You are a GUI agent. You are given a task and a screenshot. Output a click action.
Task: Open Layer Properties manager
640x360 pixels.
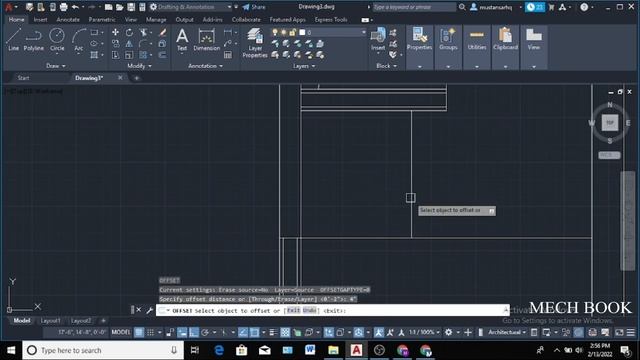pyautogui.click(x=255, y=43)
